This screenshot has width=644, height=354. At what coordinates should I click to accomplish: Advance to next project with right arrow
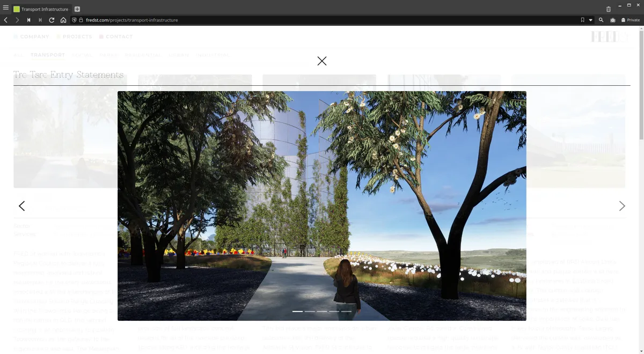coord(622,206)
